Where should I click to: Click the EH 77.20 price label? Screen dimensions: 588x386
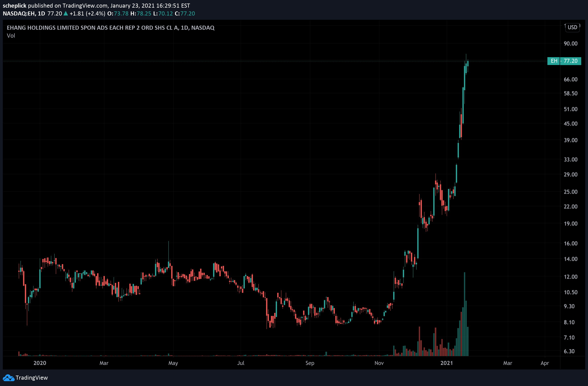click(564, 61)
